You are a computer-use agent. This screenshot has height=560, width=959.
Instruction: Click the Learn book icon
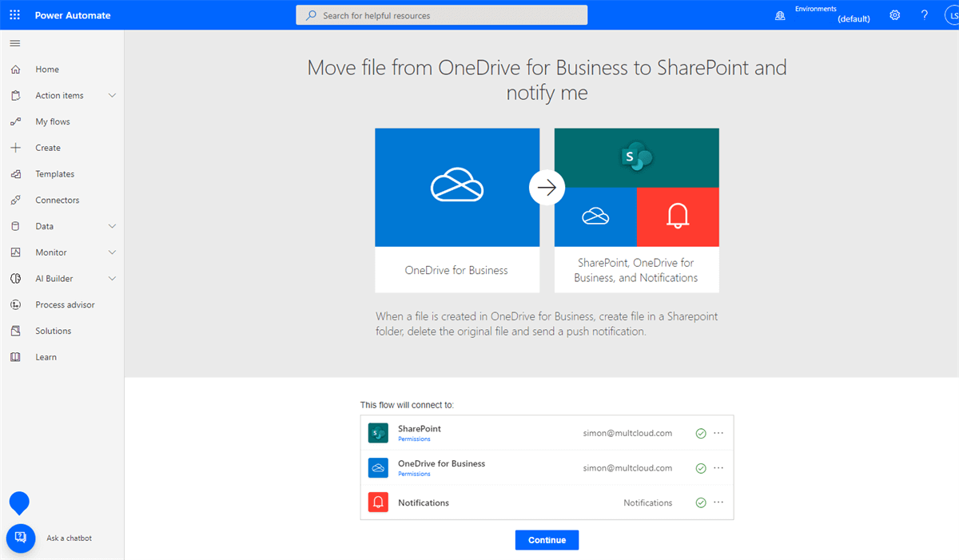click(x=16, y=357)
